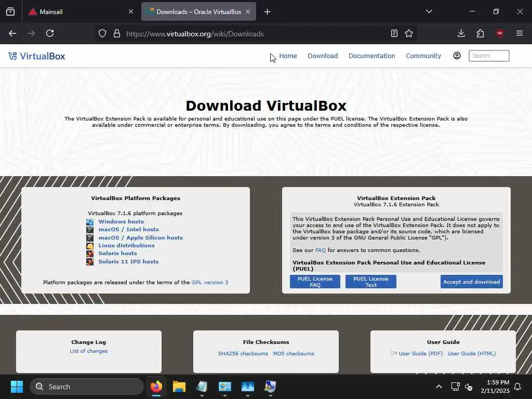Bookmark this page with the star
This screenshot has width=532, height=399.
409,34
